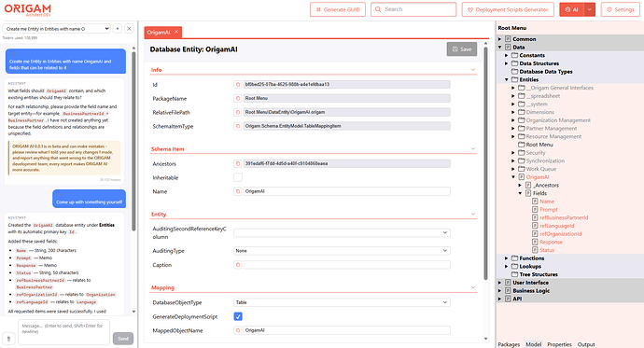Click into the Caption input field

[x=346, y=265]
